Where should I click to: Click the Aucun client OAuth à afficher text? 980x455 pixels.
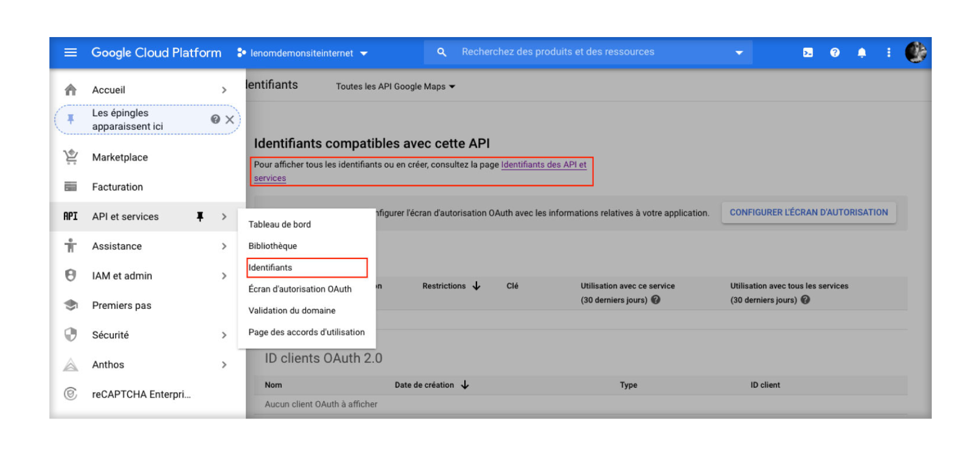click(x=321, y=404)
